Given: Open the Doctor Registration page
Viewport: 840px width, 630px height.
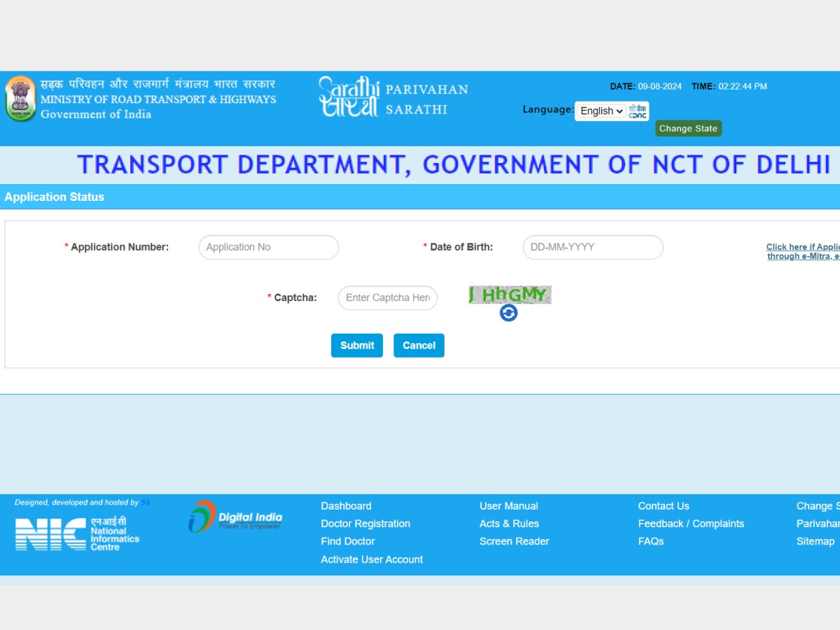Looking at the screenshot, I should 365,523.
